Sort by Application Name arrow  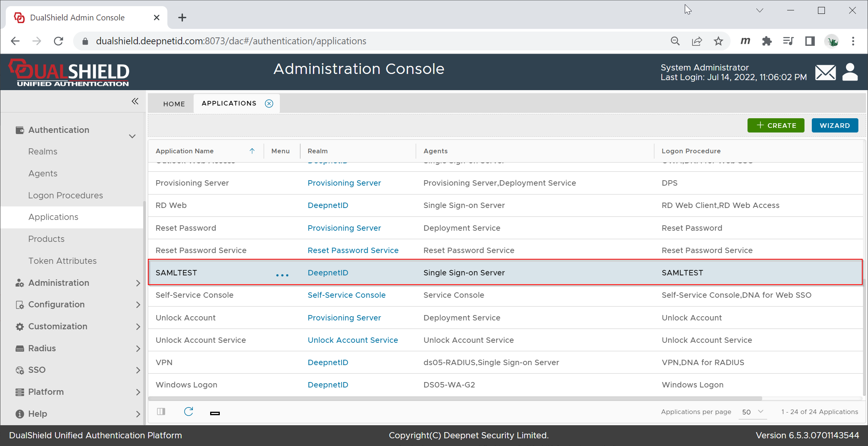coord(252,151)
